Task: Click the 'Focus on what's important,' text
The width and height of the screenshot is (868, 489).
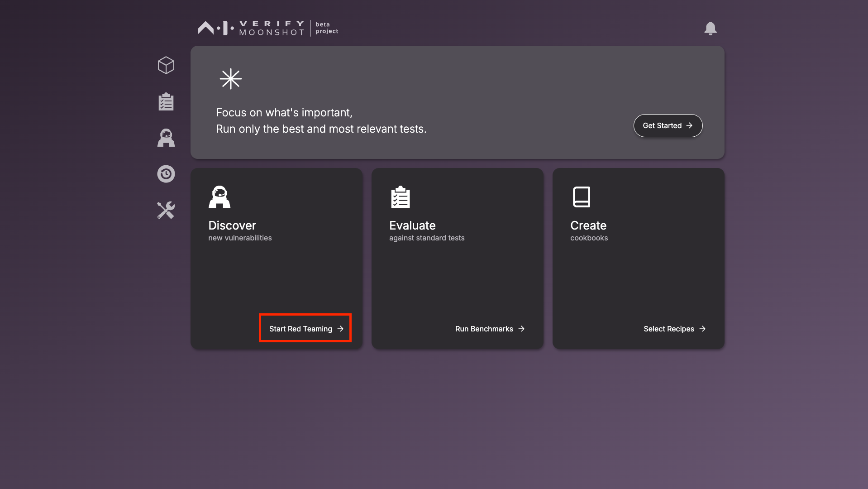Action: click(284, 113)
